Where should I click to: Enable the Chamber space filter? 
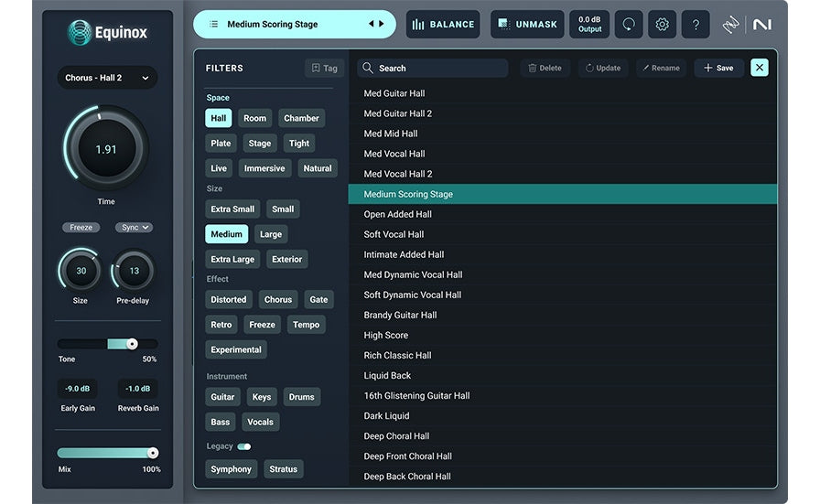point(301,118)
